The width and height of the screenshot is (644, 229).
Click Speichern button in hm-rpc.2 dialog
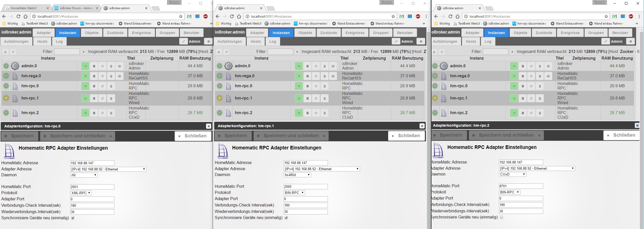(x=449, y=135)
